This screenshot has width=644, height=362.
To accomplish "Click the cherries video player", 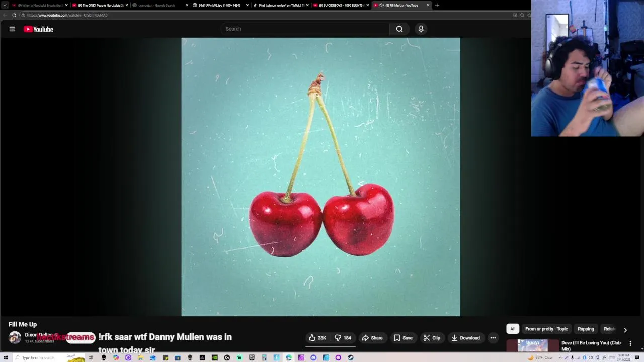I will click(320, 177).
